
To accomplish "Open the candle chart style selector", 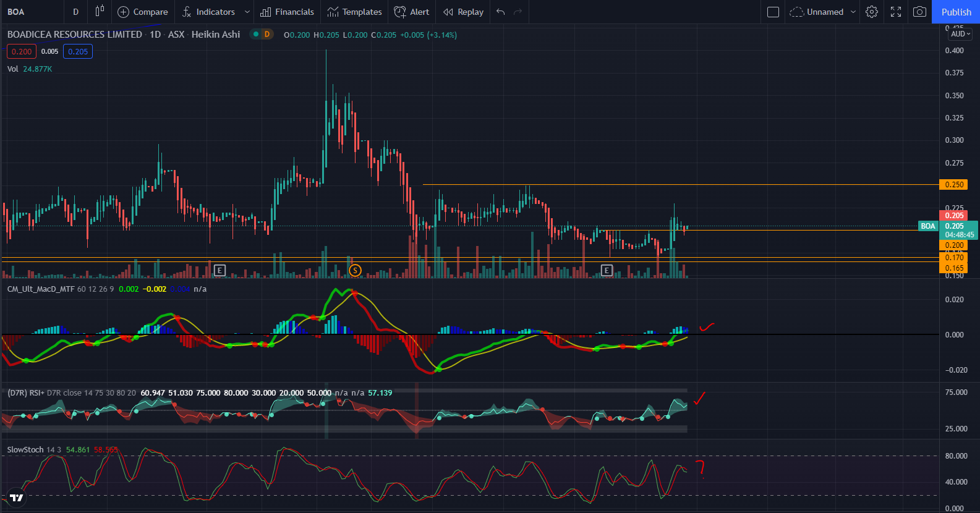I will point(99,12).
